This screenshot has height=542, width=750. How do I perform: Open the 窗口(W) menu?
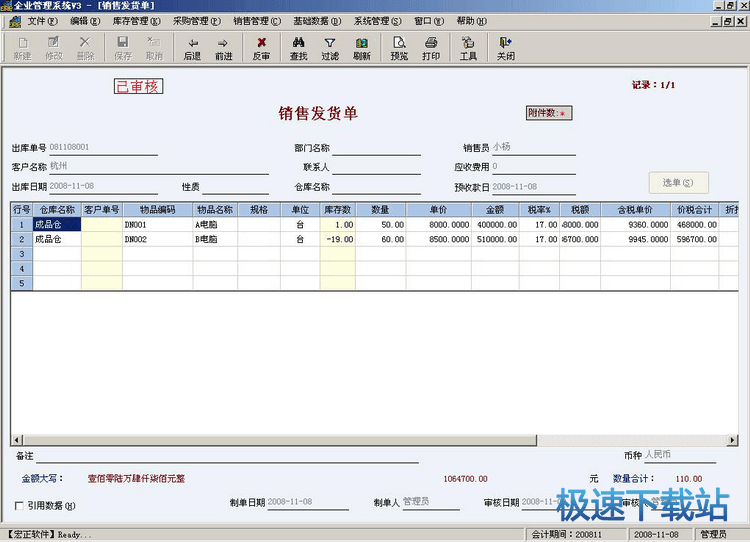tap(429, 21)
